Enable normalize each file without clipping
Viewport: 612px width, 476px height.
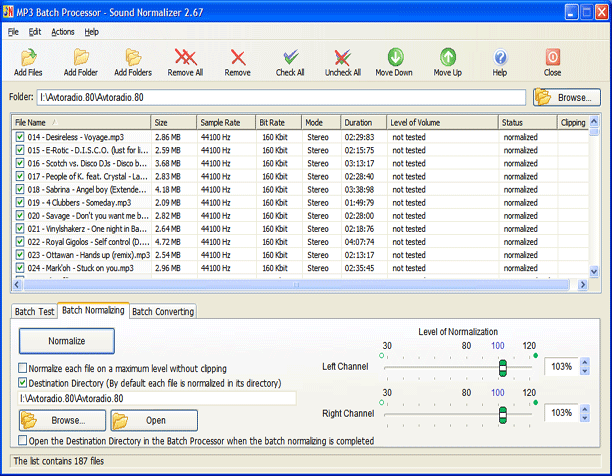[23, 368]
